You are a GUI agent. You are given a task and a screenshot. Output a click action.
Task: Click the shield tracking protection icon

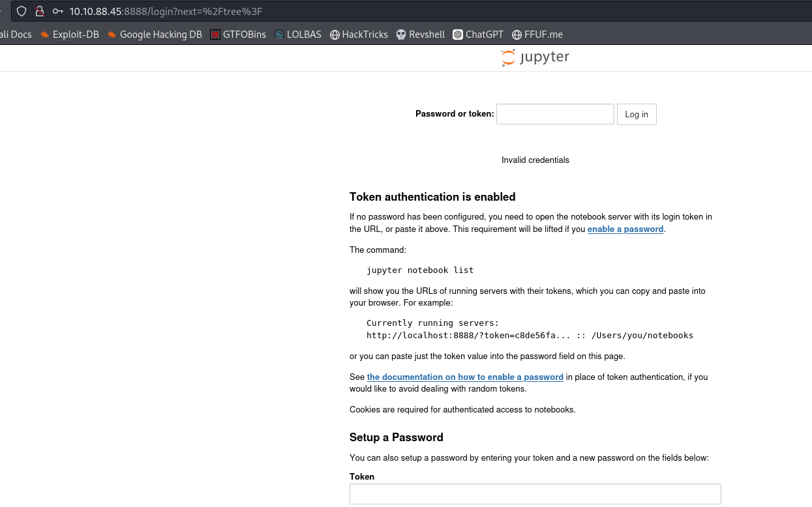22,11
